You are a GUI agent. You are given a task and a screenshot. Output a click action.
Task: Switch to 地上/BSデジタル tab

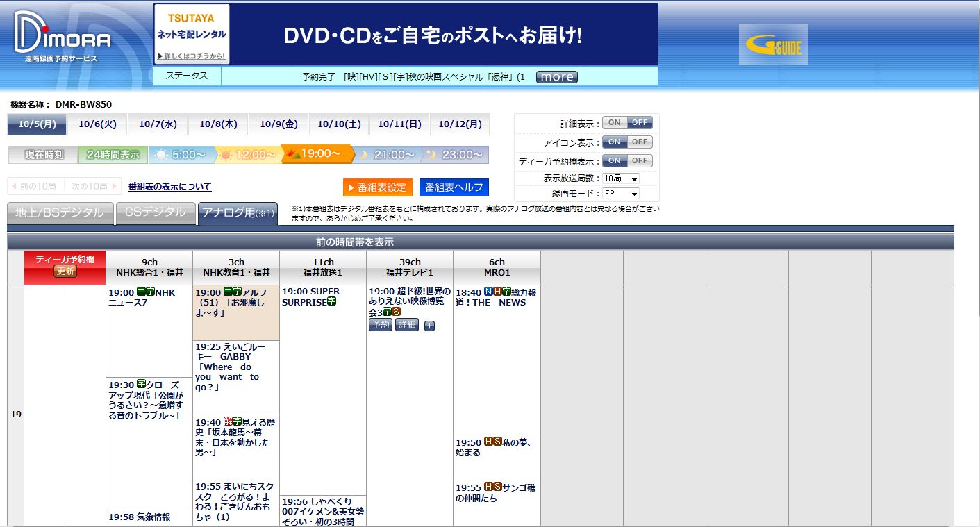[60, 213]
